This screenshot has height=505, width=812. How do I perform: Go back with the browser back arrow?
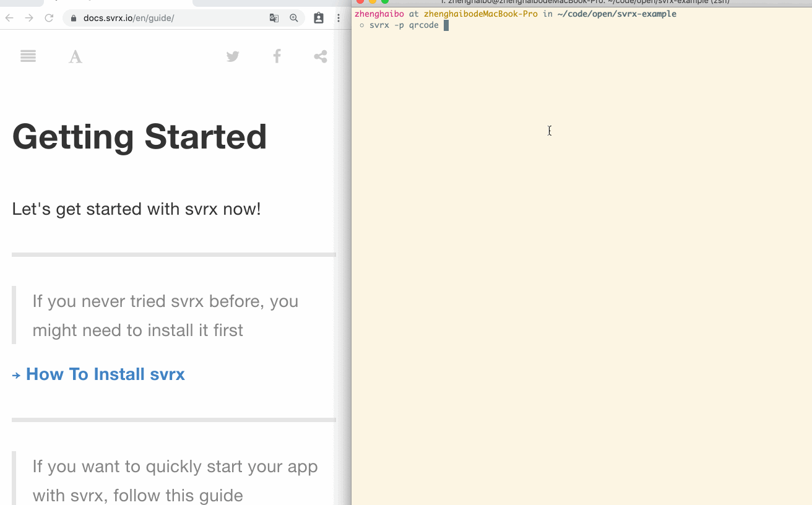pos(9,18)
